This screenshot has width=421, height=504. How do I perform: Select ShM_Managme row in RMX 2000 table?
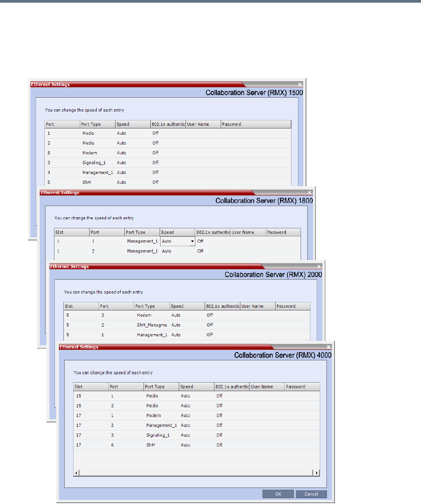(187, 325)
